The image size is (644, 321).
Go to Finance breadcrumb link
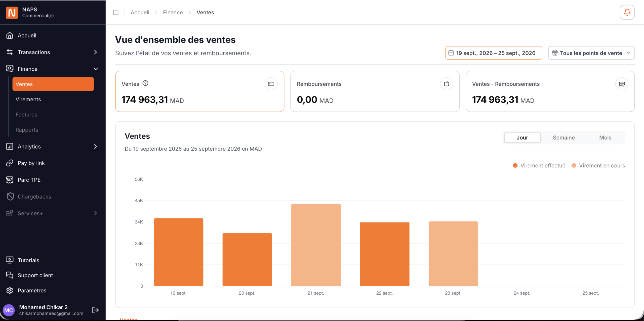coord(173,12)
